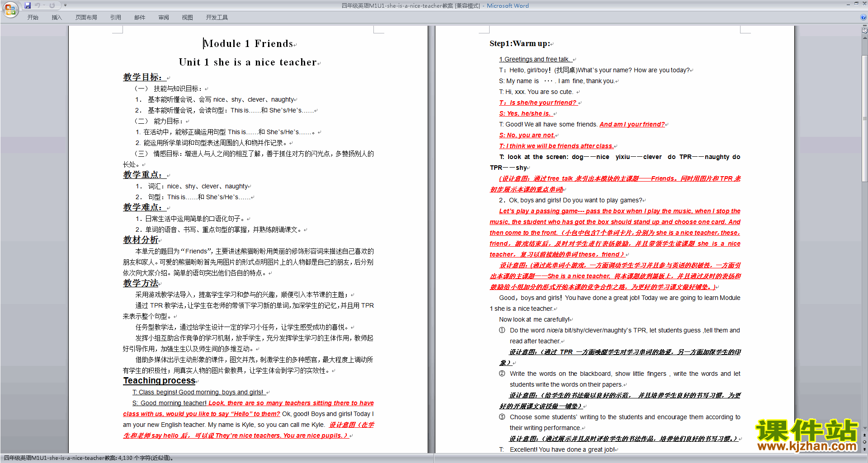Viewport: 868px width, 463px height.
Task: Click the 'Unit 1 she is a nice teacher' heading
Action: click(248, 62)
